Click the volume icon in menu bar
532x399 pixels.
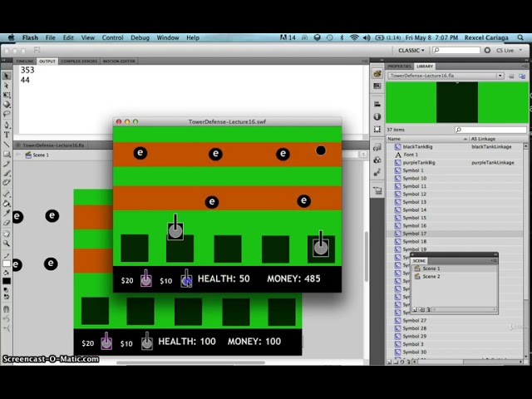367,37
